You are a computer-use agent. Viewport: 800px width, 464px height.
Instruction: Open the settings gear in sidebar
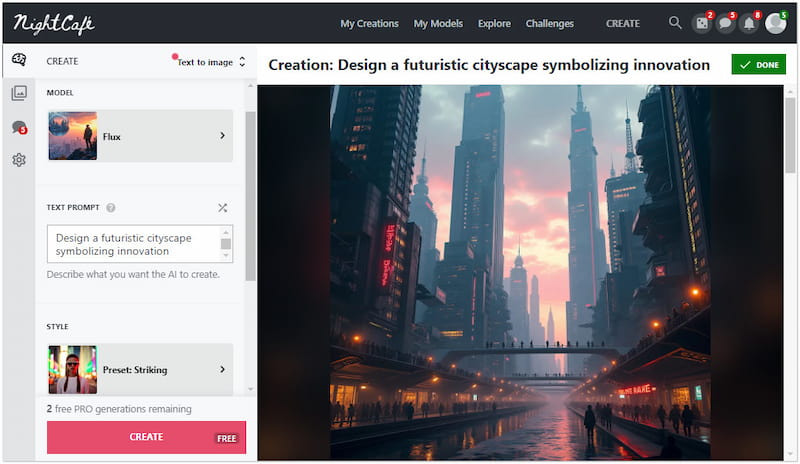[x=18, y=160]
